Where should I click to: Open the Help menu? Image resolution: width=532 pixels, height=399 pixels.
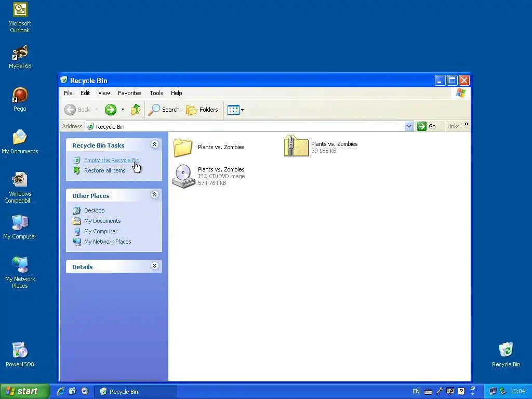click(x=177, y=93)
